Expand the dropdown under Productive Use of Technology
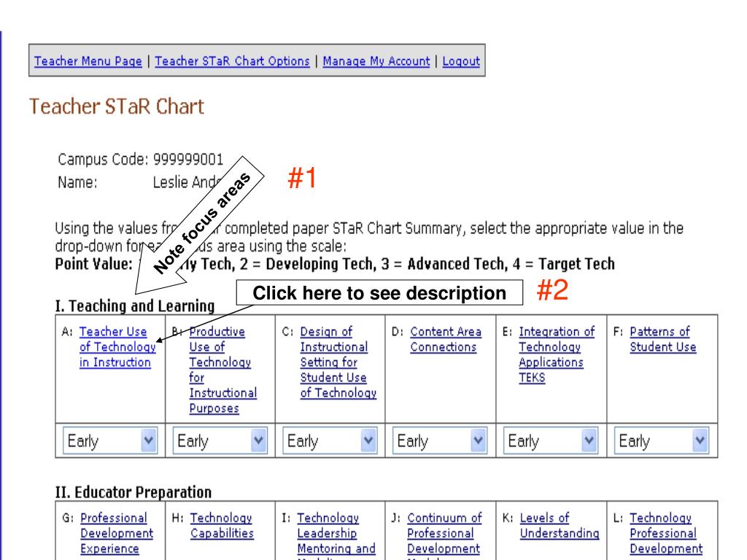Image resolution: width=747 pixels, height=560 pixels. [220, 440]
